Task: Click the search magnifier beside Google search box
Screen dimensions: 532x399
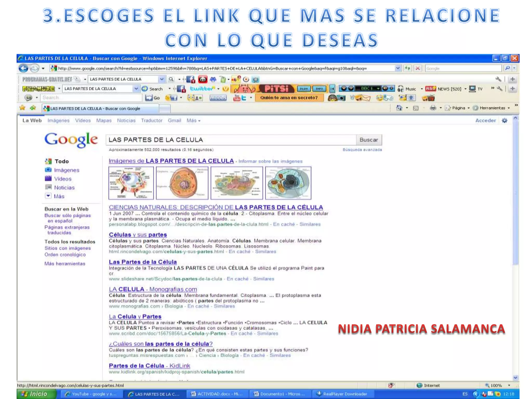Action: tap(507, 68)
